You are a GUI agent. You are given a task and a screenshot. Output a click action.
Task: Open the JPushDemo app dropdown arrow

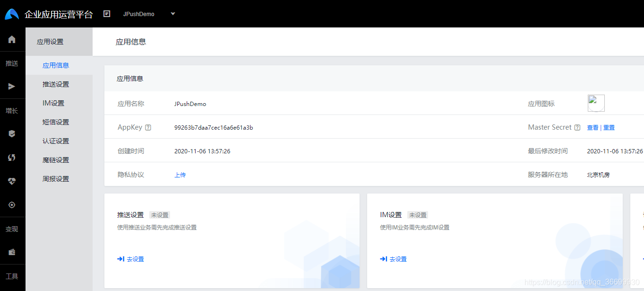(173, 14)
